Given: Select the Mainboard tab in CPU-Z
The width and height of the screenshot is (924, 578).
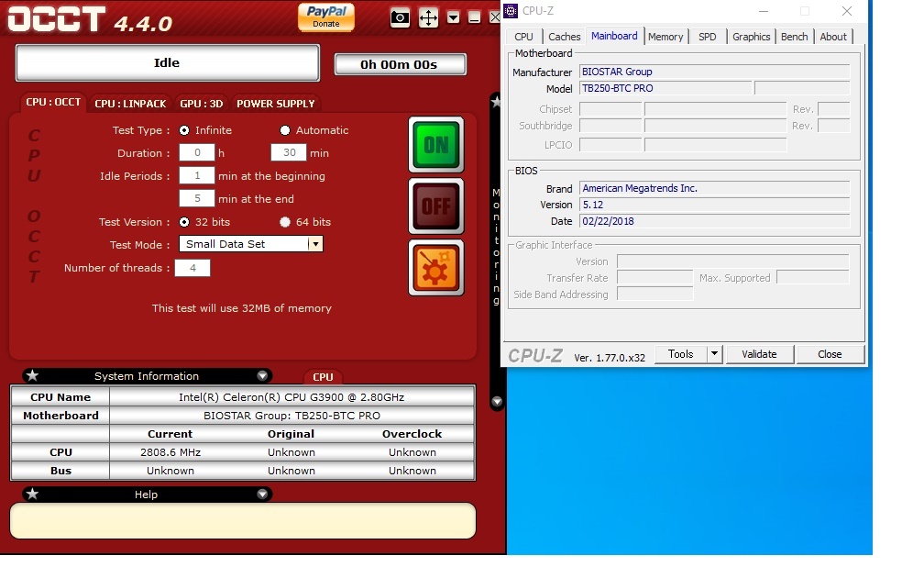Looking at the screenshot, I should coord(614,36).
